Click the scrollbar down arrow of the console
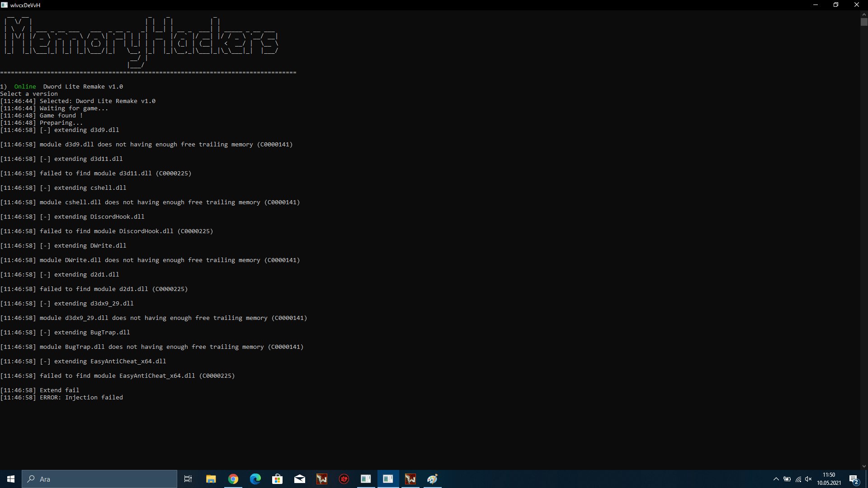Viewport: 868px width, 488px height. click(864, 466)
